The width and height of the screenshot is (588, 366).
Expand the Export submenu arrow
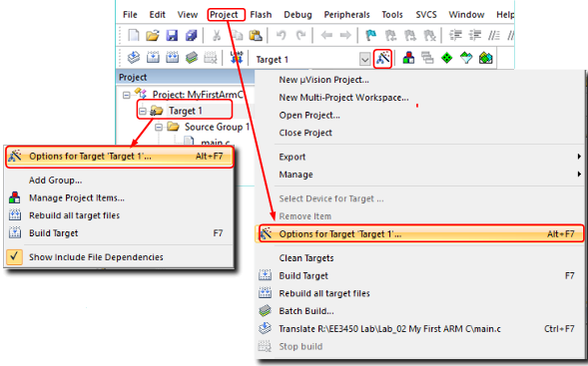pos(579,157)
